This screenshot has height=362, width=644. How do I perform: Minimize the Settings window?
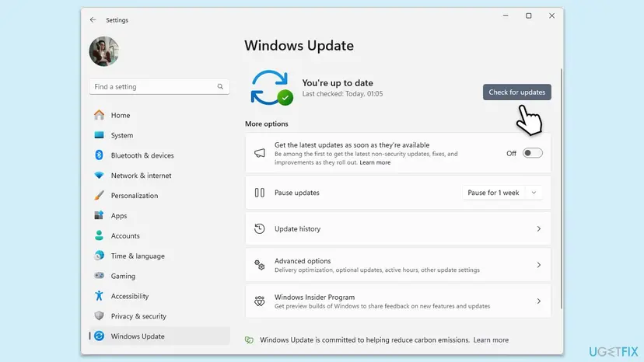click(x=506, y=16)
